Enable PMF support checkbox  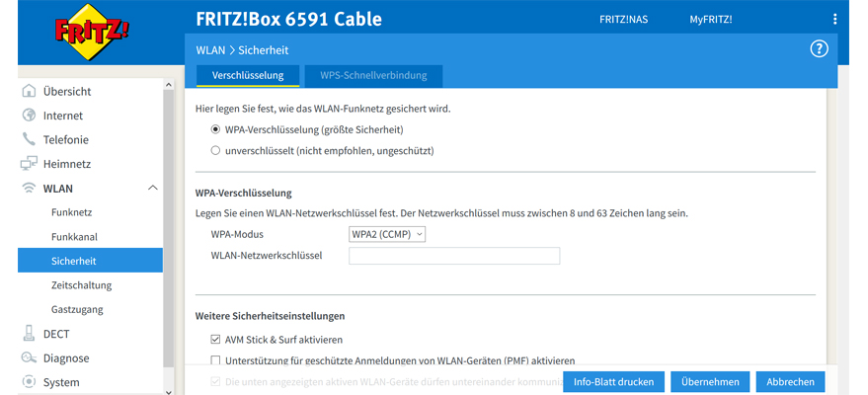point(215,360)
